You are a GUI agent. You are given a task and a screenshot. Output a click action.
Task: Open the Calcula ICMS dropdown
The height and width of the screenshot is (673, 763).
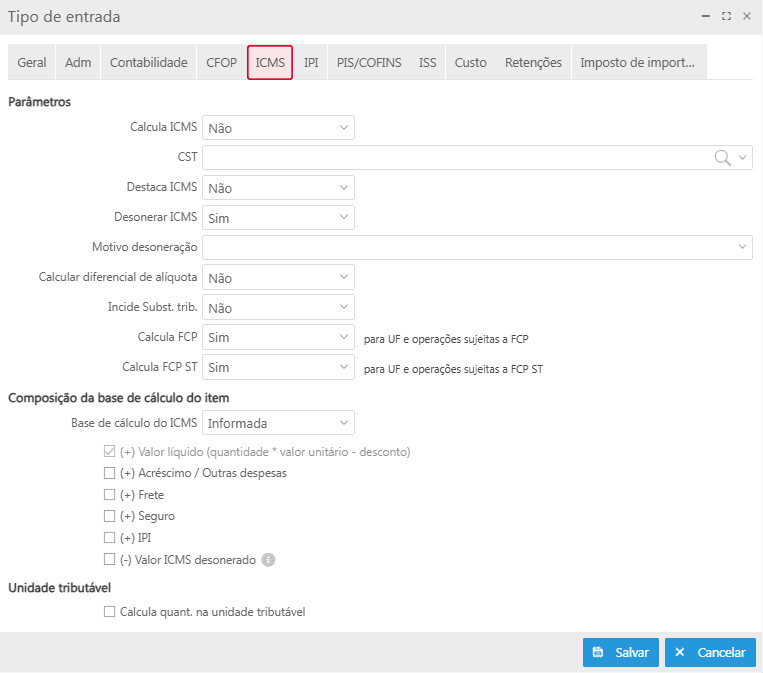pyautogui.click(x=278, y=128)
